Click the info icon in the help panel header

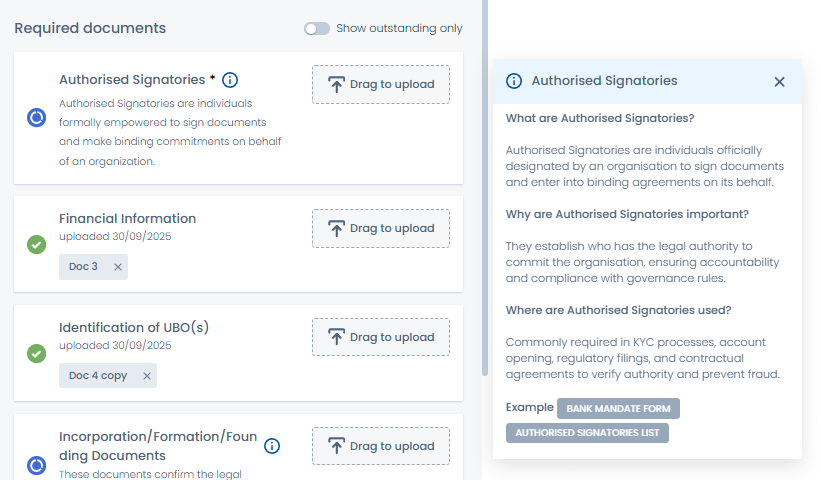(x=514, y=81)
